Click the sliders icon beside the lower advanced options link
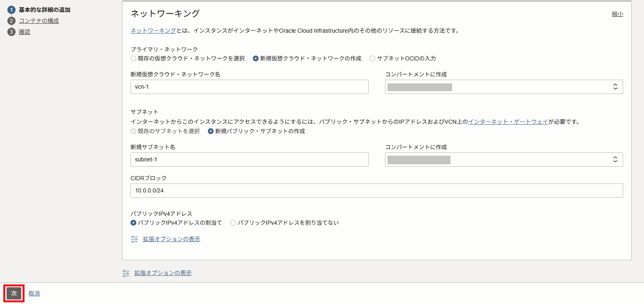Viewport: 644px width, 304px height. (x=126, y=273)
